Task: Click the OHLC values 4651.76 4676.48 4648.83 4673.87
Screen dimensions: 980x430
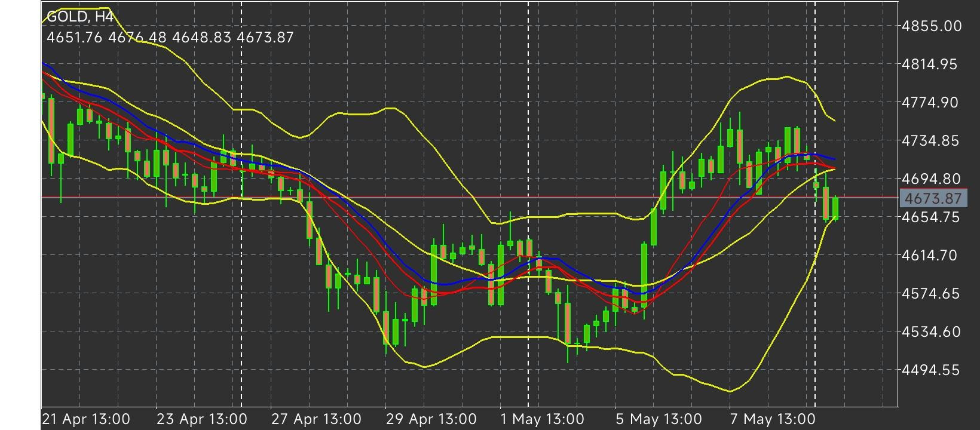Action: point(170,38)
